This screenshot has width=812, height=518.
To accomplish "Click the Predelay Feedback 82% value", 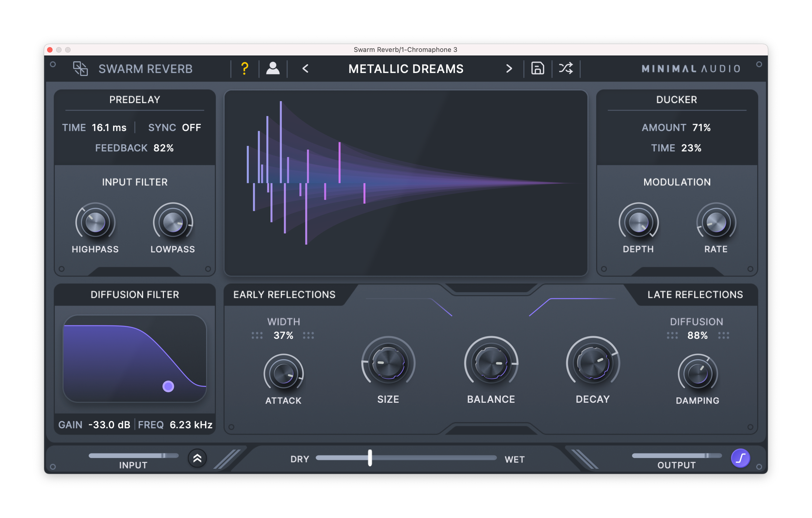I will click(x=164, y=148).
